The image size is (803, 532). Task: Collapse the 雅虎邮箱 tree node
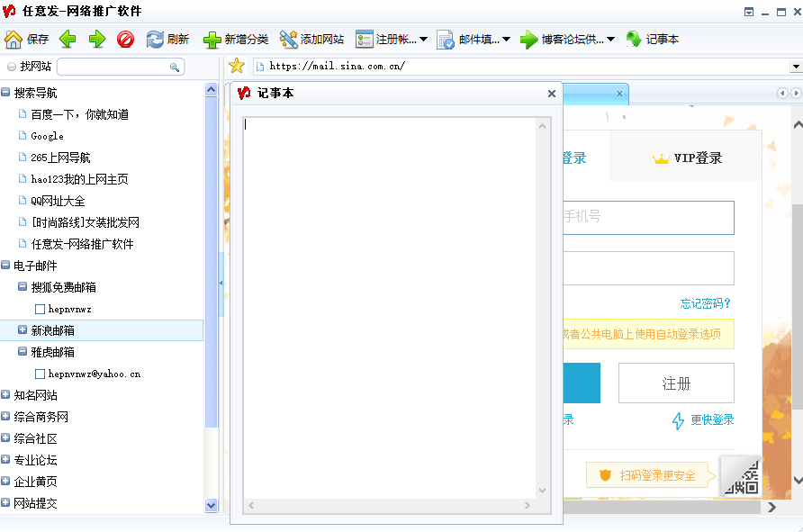[x=23, y=351]
